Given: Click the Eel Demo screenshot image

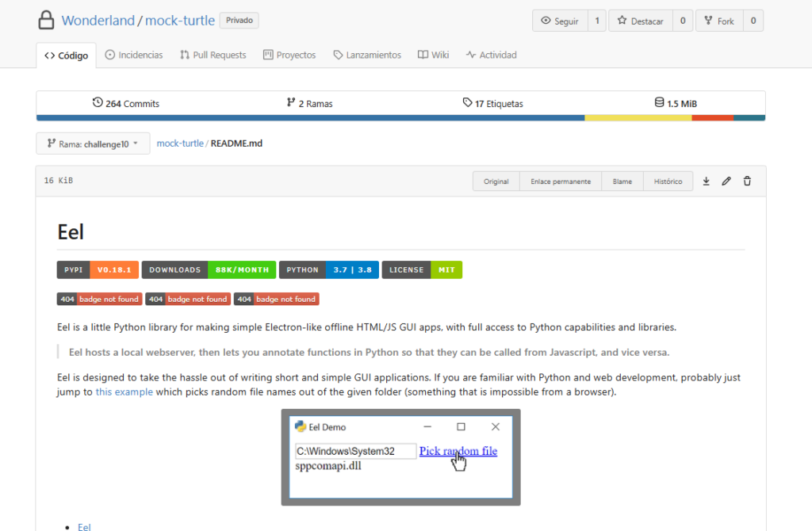Looking at the screenshot, I should click(400, 457).
